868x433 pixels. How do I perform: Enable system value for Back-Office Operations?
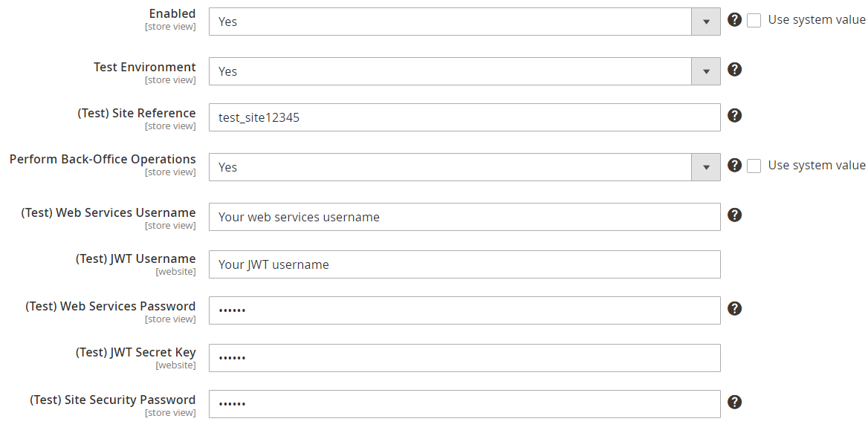coord(754,166)
